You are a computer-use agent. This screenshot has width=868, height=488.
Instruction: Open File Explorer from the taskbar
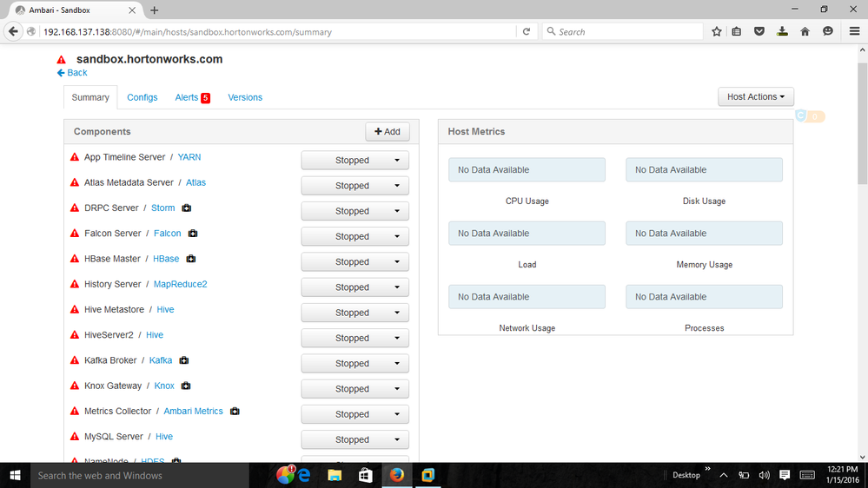335,475
